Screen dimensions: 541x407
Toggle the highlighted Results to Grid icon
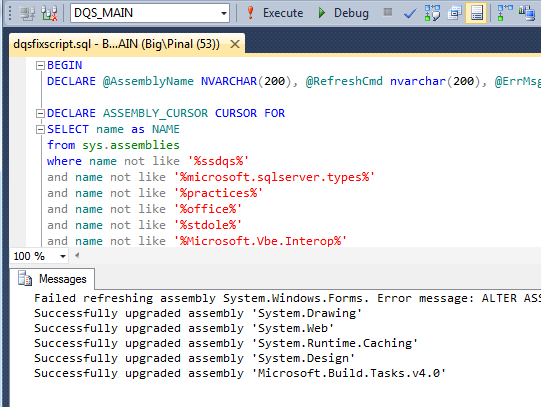click(x=476, y=13)
